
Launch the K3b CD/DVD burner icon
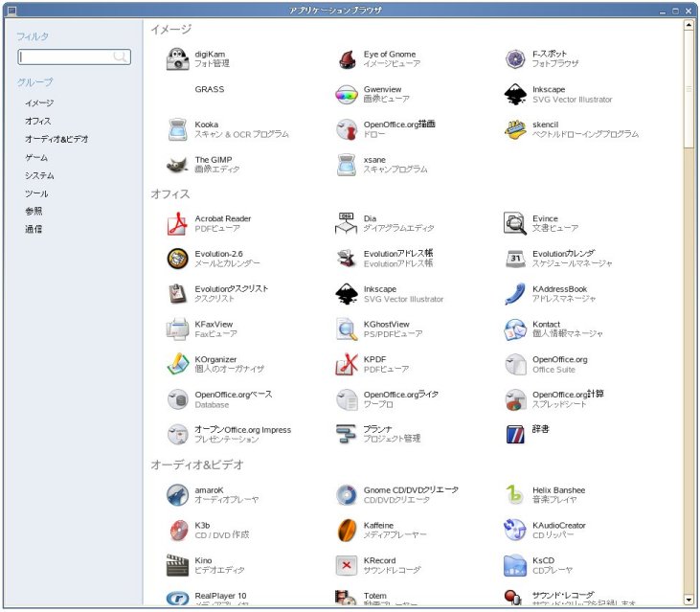pyautogui.click(x=178, y=531)
